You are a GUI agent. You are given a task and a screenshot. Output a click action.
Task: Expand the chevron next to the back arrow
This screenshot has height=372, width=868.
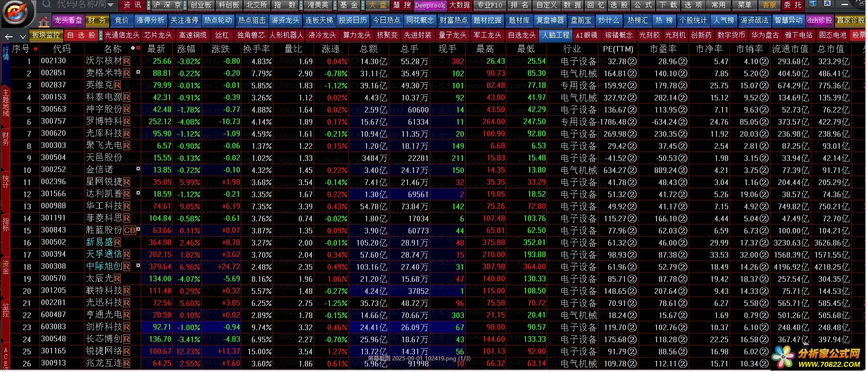point(23,36)
